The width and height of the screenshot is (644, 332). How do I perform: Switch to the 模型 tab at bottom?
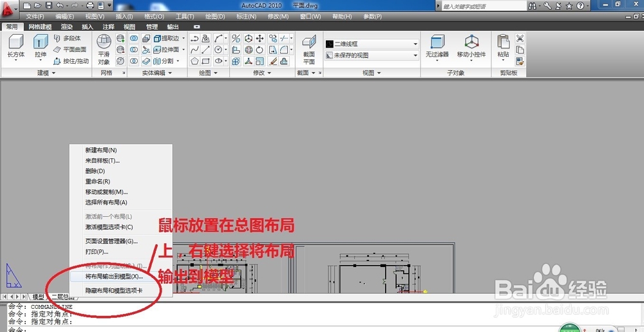(x=38, y=297)
